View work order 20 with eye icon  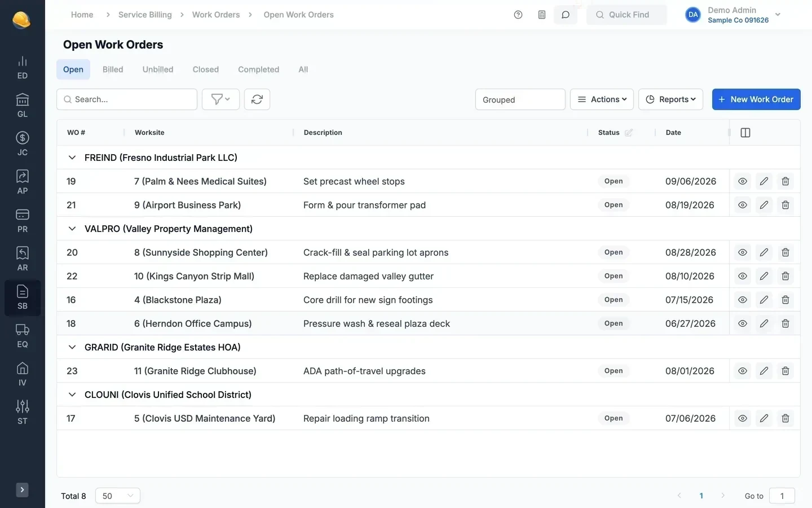click(743, 252)
